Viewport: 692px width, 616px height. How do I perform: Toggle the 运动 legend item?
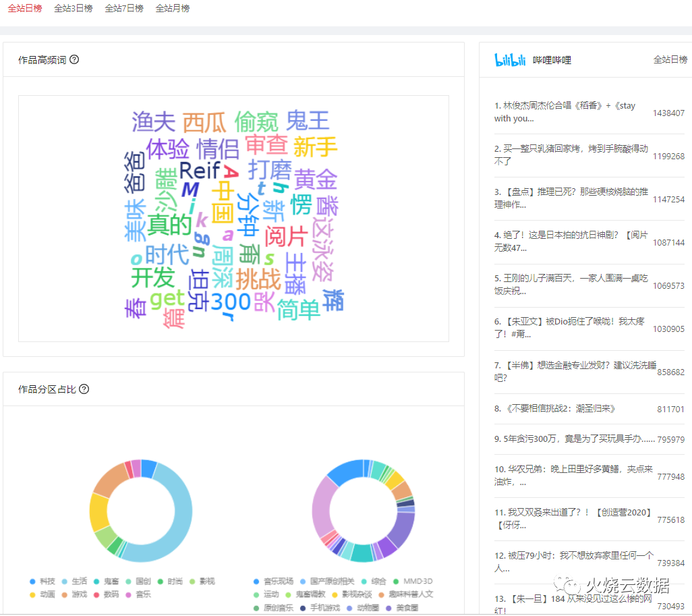pos(266,594)
